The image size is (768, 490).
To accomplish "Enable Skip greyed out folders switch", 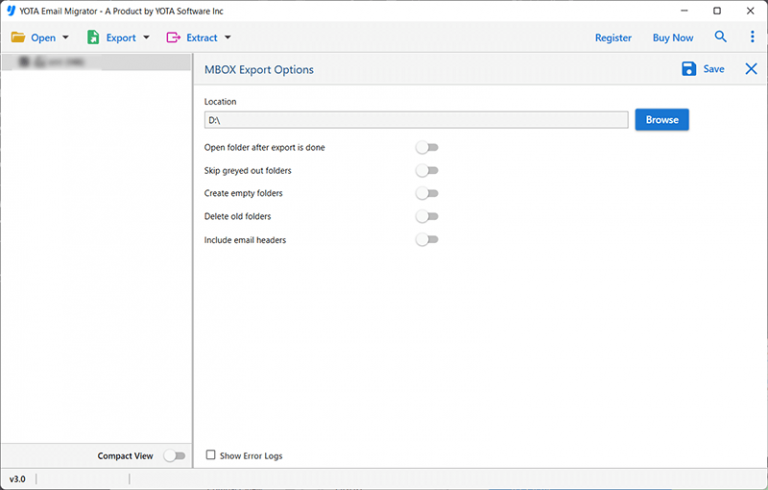I will click(x=427, y=171).
